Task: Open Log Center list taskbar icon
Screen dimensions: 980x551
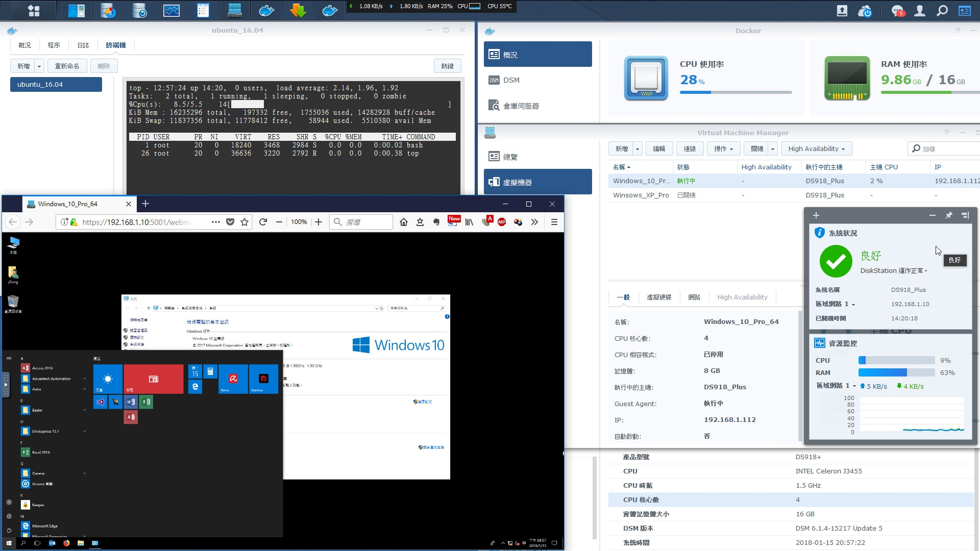Action: click(x=203, y=10)
